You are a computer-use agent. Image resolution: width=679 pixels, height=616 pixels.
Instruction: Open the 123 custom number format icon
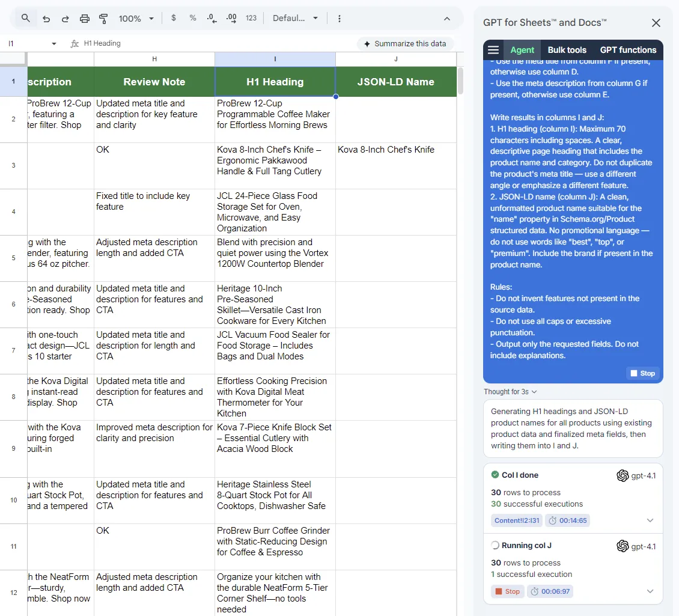tap(251, 19)
